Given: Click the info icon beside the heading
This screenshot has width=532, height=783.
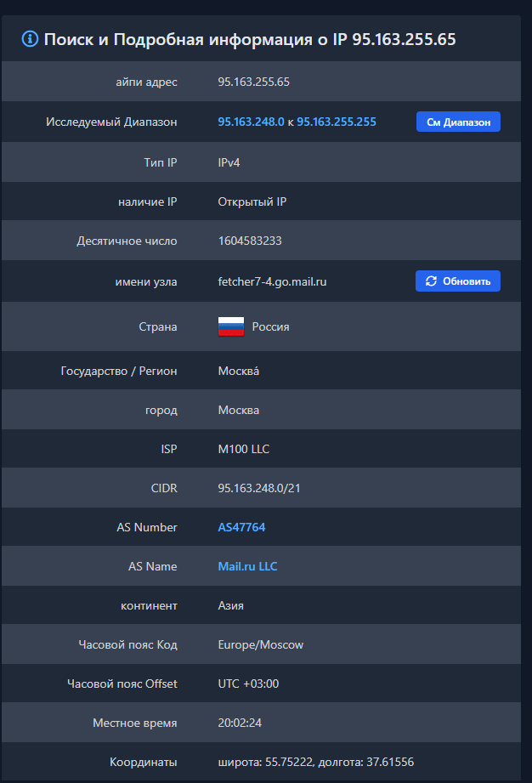Looking at the screenshot, I should click(31, 39).
